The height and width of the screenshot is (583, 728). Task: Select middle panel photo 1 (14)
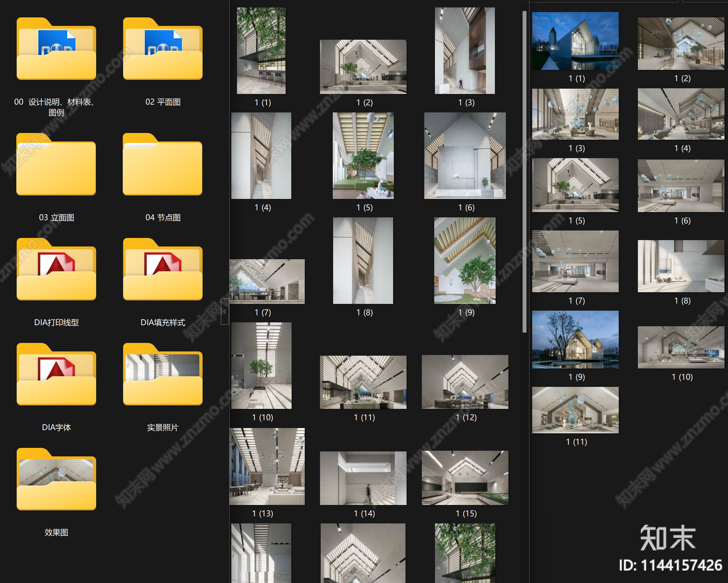pos(363,478)
